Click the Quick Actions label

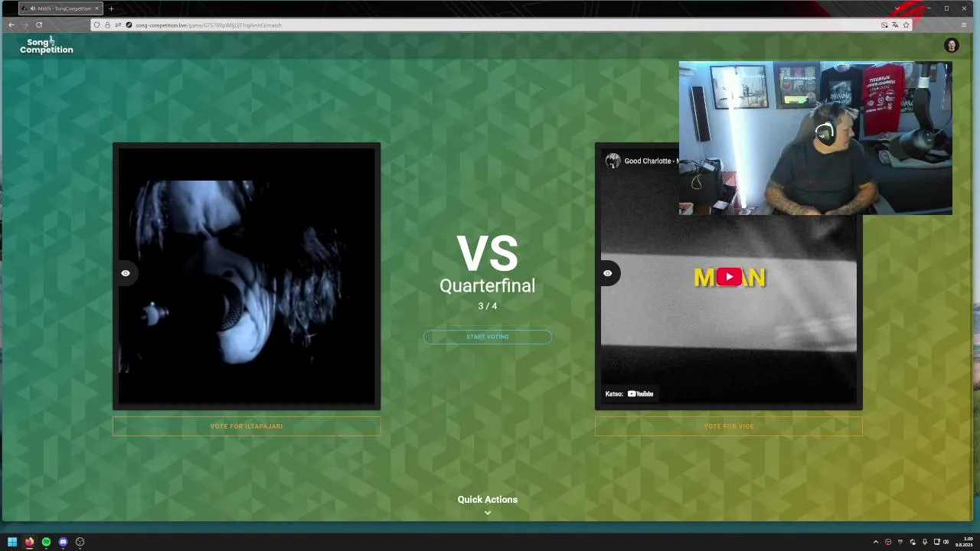(488, 500)
